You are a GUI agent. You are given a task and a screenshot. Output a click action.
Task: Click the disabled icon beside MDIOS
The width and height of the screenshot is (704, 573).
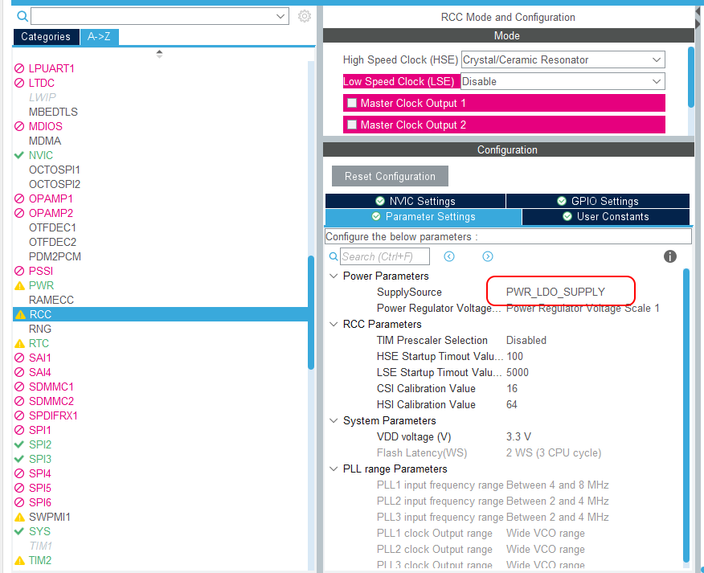(19, 126)
